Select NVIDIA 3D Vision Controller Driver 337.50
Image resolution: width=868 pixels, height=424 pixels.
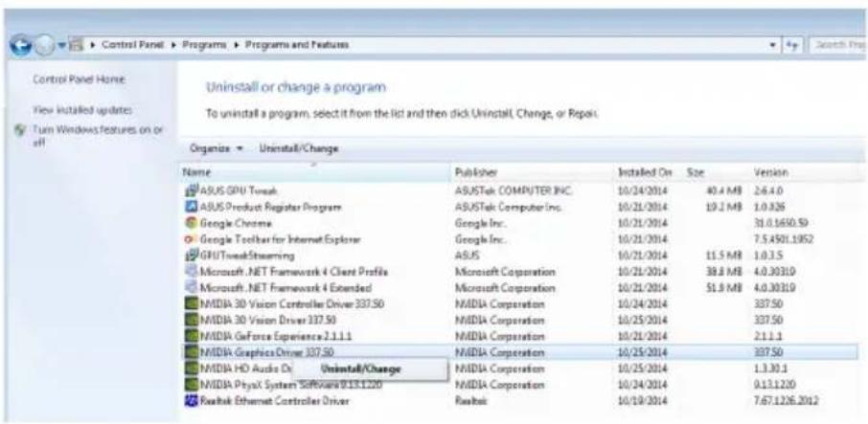coord(292,304)
